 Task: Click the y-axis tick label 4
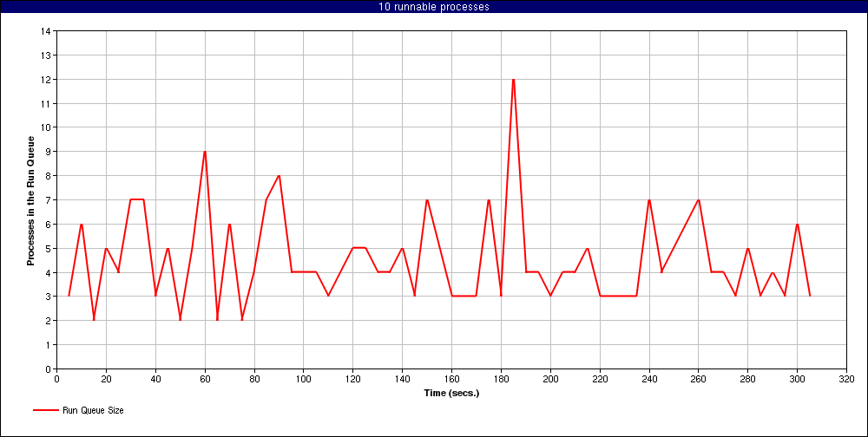[x=48, y=273]
